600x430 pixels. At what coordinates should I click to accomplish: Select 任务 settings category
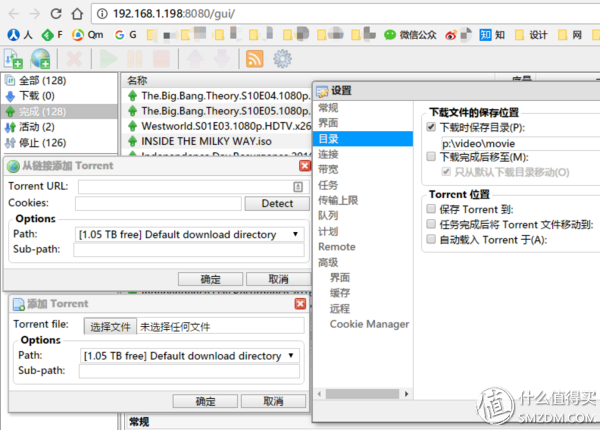[x=328, y=185]
